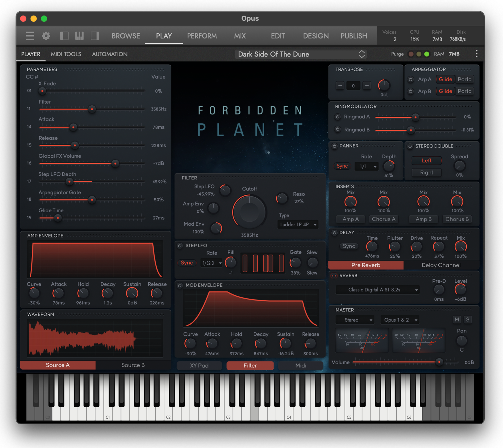Open Panner Rate 1/1 dropdown
The width and height of the screenshot is (503, 448).
tap(366, 166)
